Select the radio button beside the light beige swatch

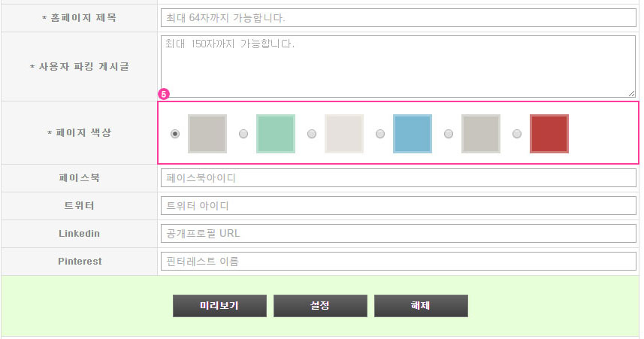[312, 134]
